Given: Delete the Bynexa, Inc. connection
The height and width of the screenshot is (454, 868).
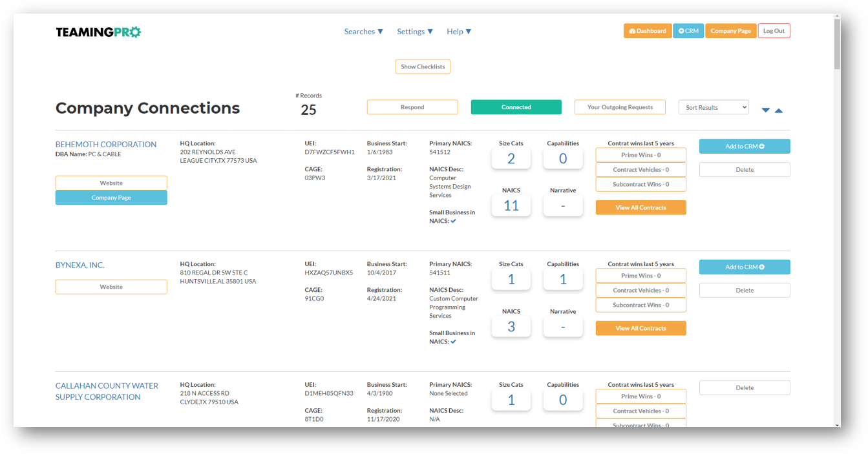Looking at the screenshot, I should (745, 291).
